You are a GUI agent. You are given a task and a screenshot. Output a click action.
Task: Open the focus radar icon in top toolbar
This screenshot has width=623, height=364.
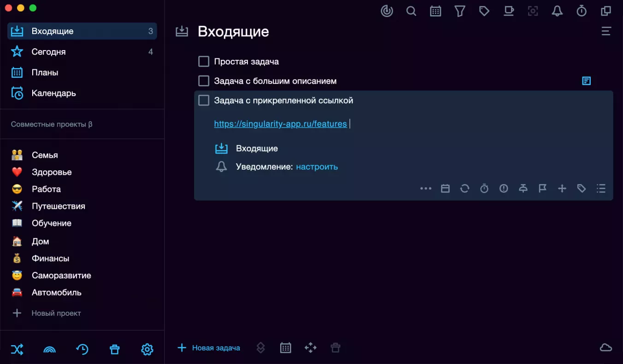387,11
